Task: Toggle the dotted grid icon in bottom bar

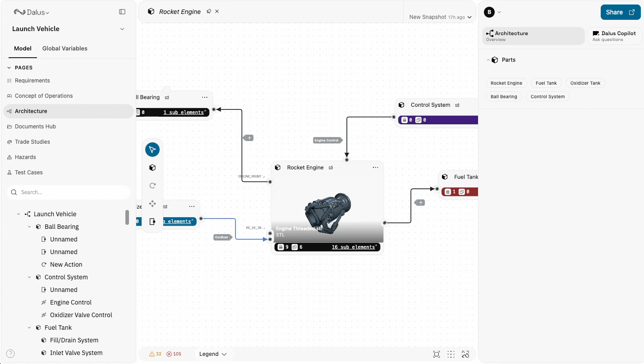Action: [451, 354]
